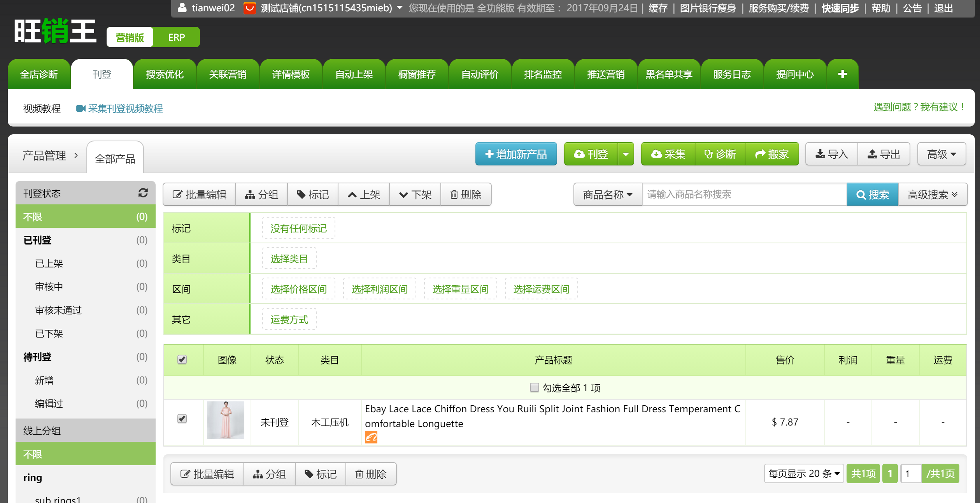980x503 pixels.
Task: Click 采集刊登视频教程 link
Action: coord(125,108)
